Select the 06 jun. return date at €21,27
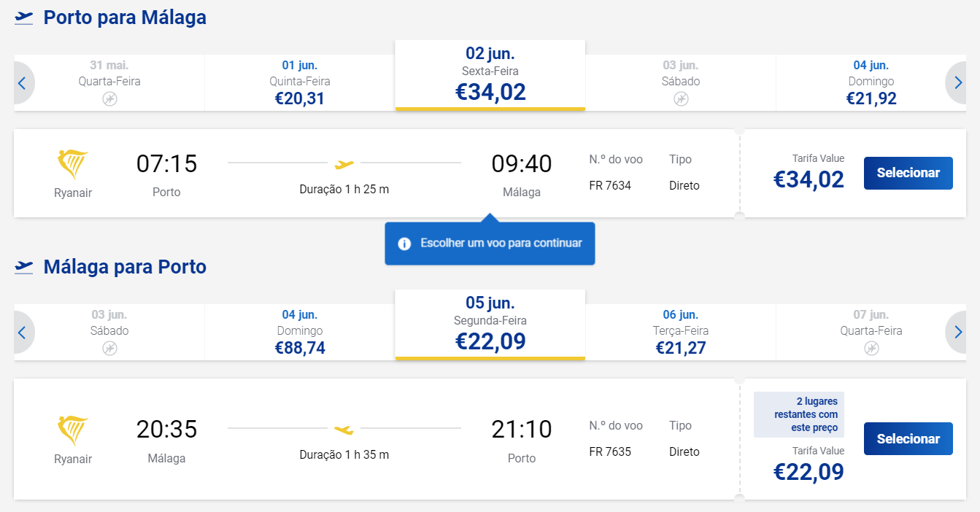980x512 pixels. 680,333
